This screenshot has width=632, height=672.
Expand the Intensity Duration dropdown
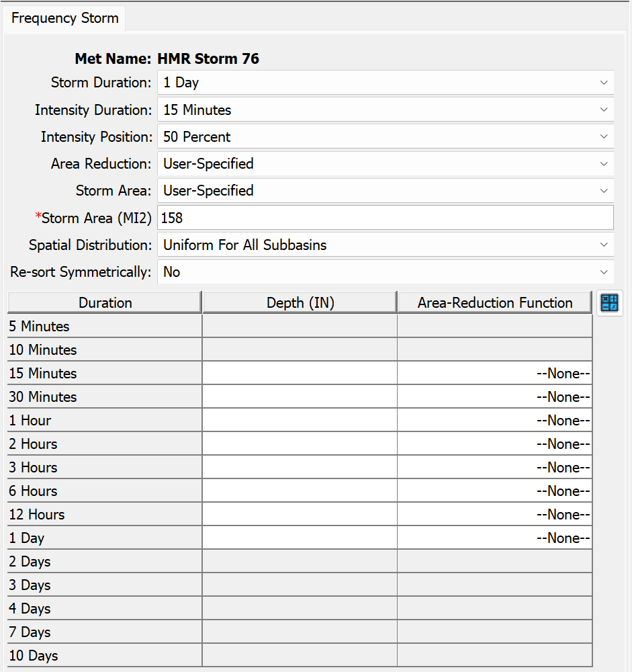[x=385, y=110]
